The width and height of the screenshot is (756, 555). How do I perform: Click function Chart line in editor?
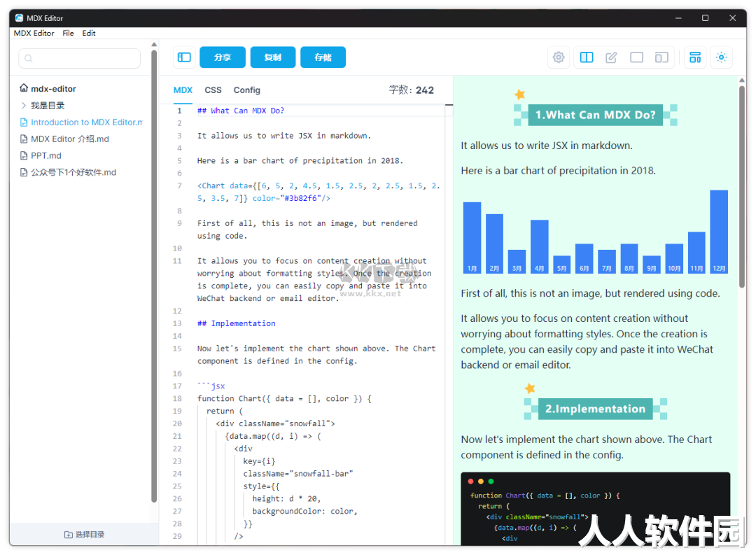(x=284, y=398)
